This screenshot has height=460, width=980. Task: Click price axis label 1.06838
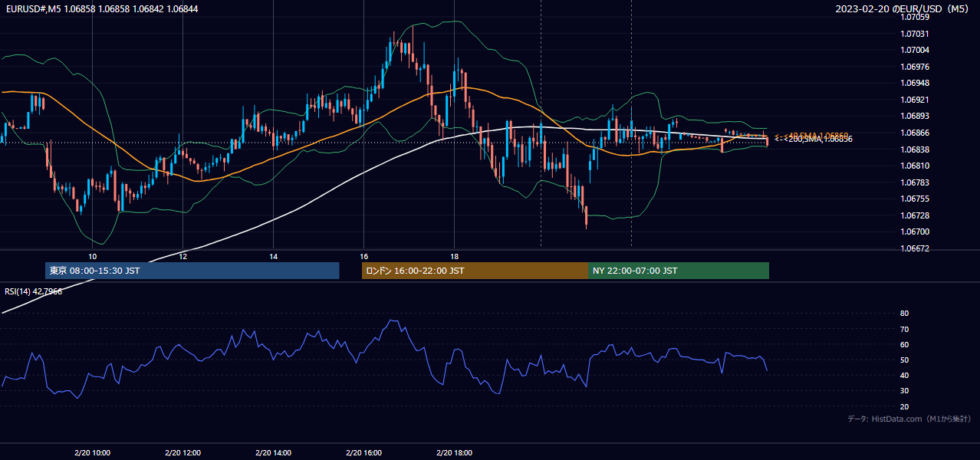[914, 149]
